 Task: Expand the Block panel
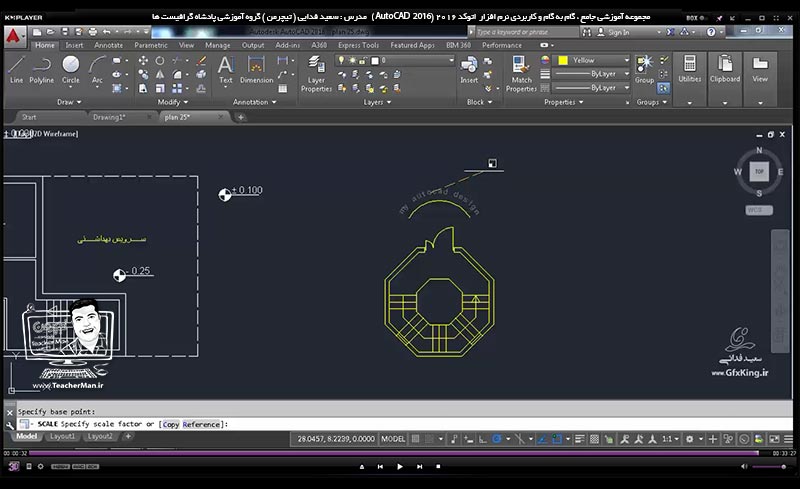pos(480,102)
